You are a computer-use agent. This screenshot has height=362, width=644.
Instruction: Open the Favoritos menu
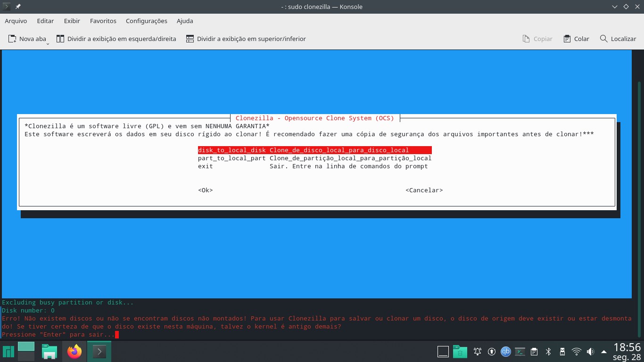103,21
